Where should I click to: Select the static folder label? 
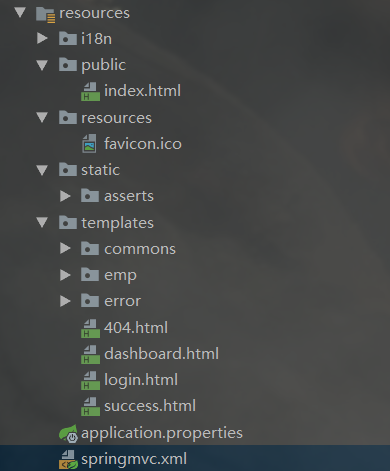pyautogui.click(x=100, y=170)
